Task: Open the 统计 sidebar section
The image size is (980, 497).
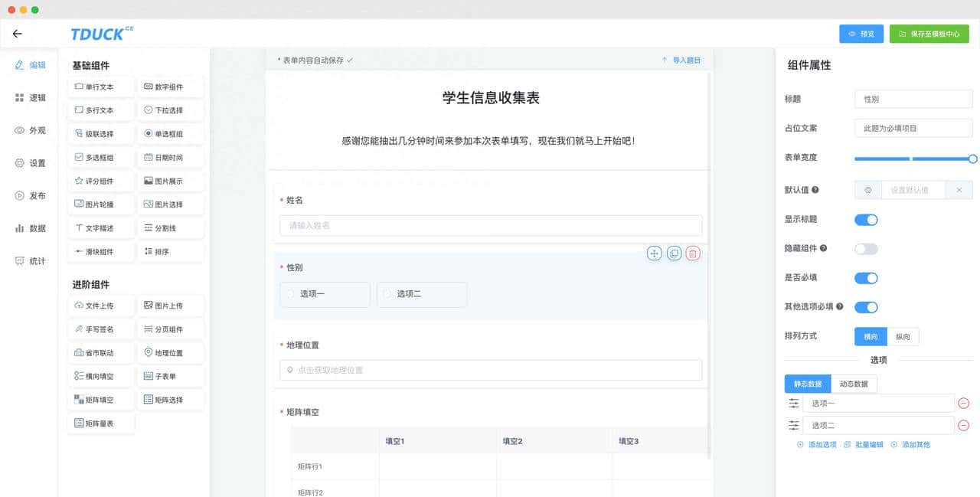Action: [28, 261]
